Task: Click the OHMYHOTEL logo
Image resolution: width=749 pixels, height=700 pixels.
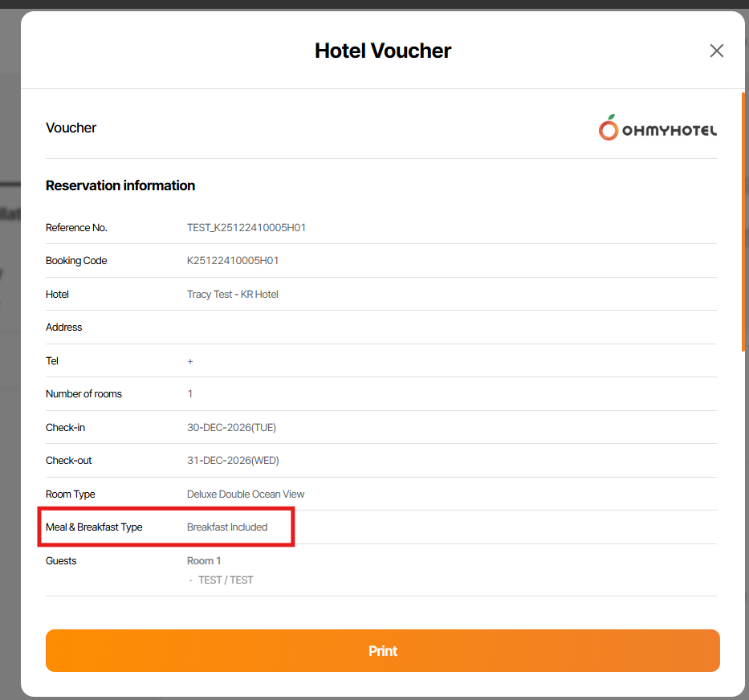Action: [657, 128]
